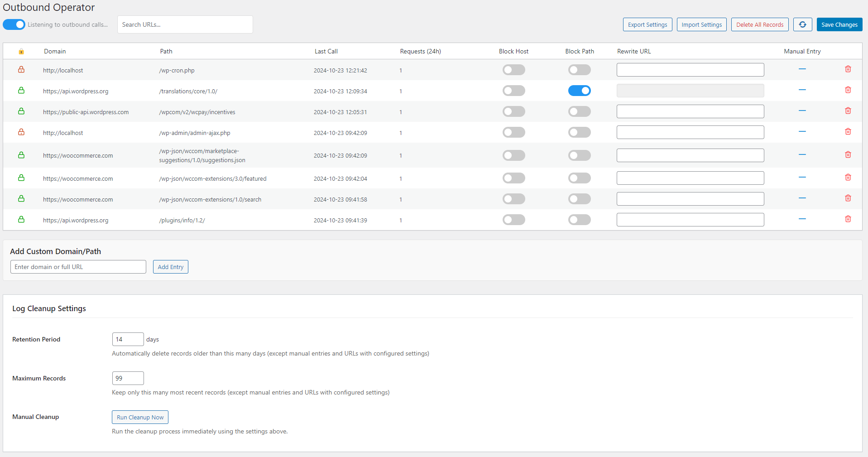The height and width of the screenshot is (457, 868).
Task: Click the Add Entry button
Action: 171,267
